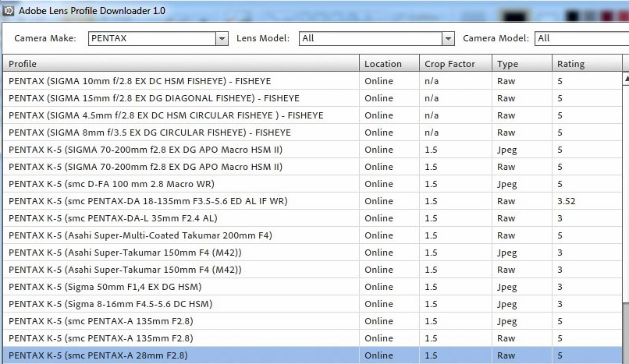629x364 pixels.
Task: Click Online location in PENTAX-DA 18-135mm row
Action: click(x=378, y=201)
